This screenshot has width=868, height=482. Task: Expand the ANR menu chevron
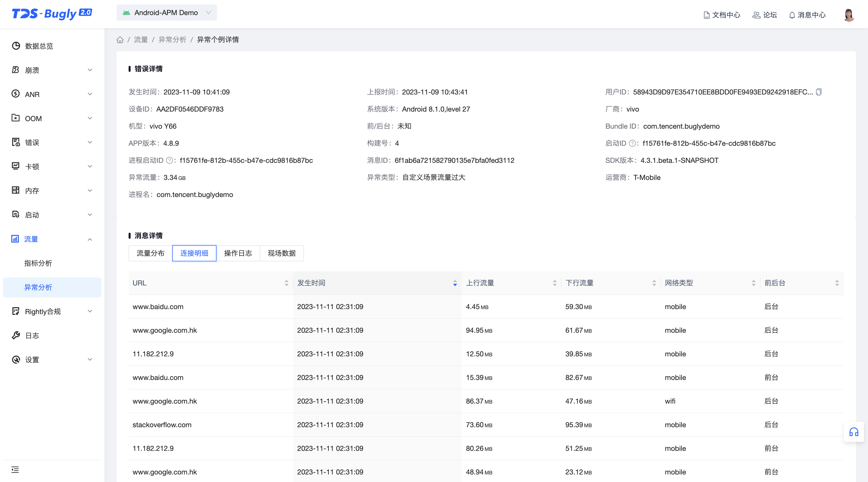coord(90,94)
